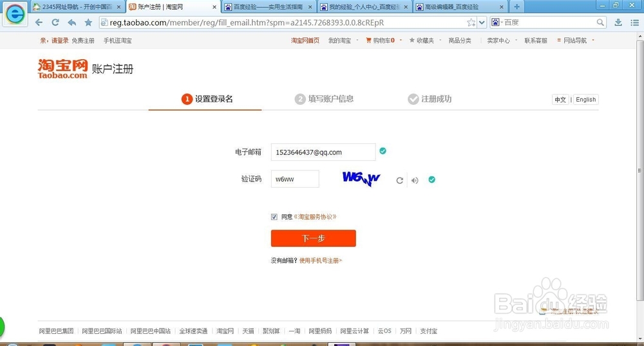644x346 pixels.
Task: Expand 网站导航 menu
Action: point(575,40)
